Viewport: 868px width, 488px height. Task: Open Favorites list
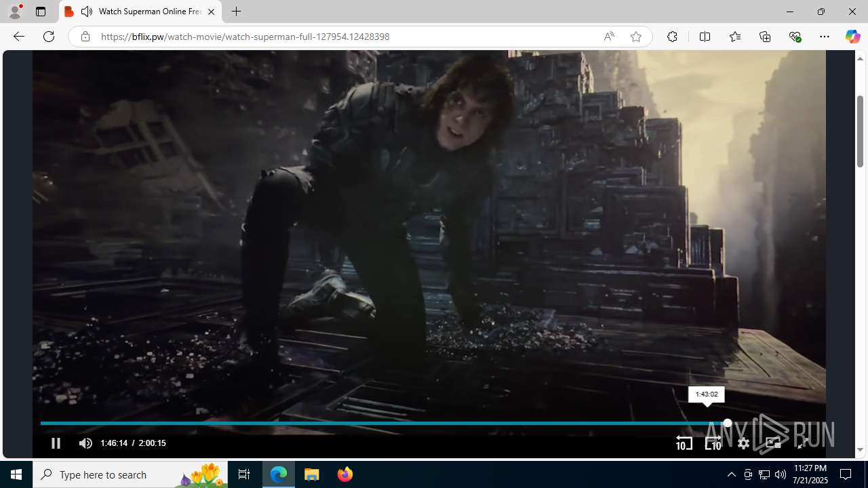coord(735,37)
